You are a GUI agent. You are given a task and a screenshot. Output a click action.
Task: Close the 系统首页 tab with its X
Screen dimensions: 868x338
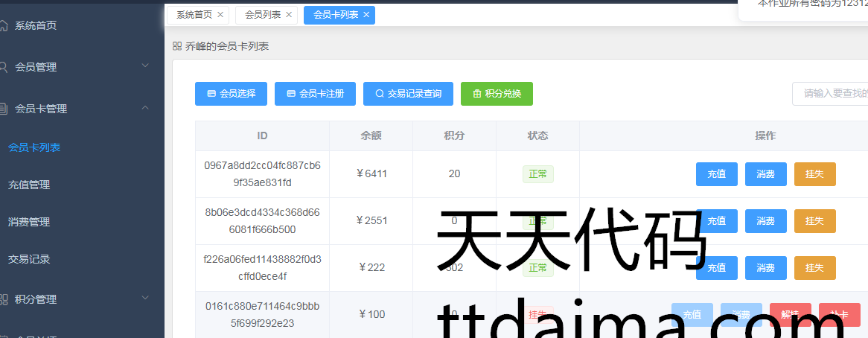tap(220, 15)
